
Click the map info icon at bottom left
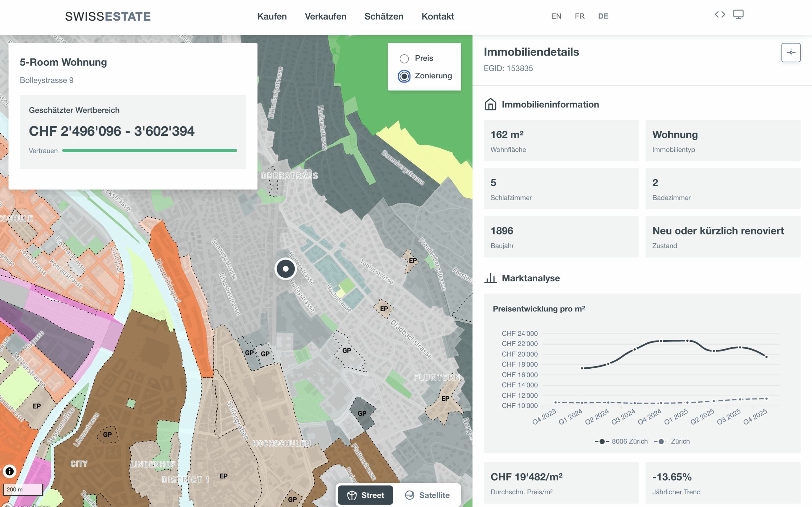coord(10,471)
